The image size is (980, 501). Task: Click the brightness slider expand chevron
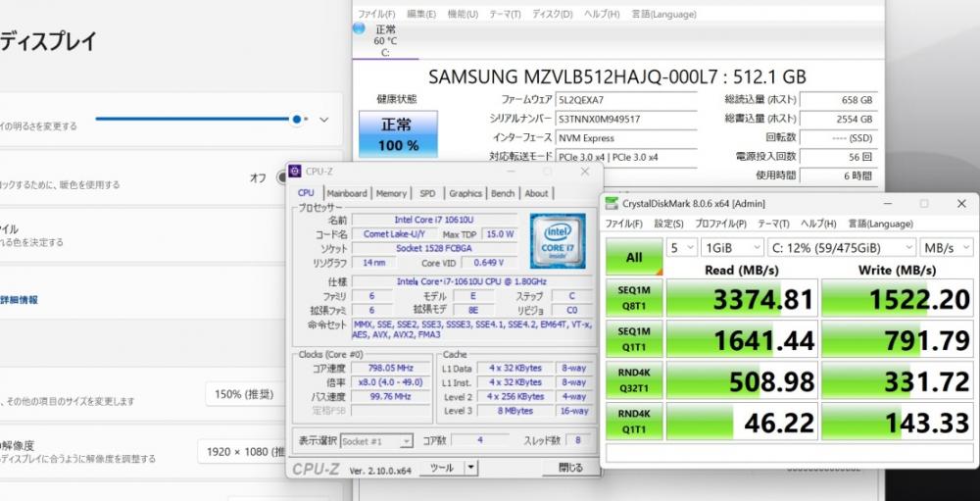pyautogui.click(x=323, y=120)
